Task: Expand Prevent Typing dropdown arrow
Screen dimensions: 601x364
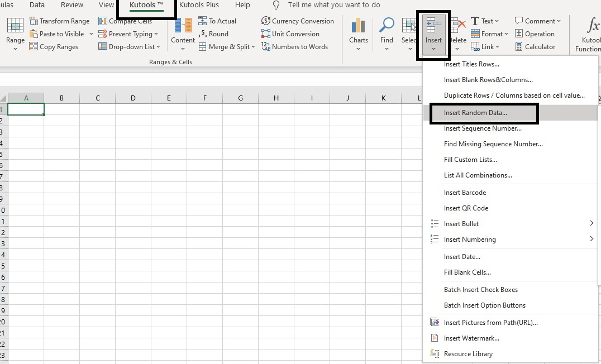Action: [156, 34]
